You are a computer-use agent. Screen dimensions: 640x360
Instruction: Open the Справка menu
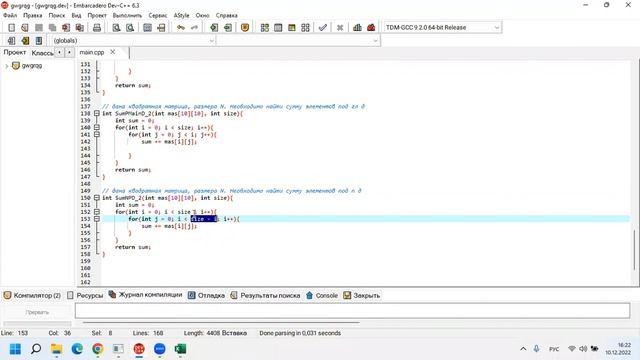pyautogui.click(x=227, y=15)
